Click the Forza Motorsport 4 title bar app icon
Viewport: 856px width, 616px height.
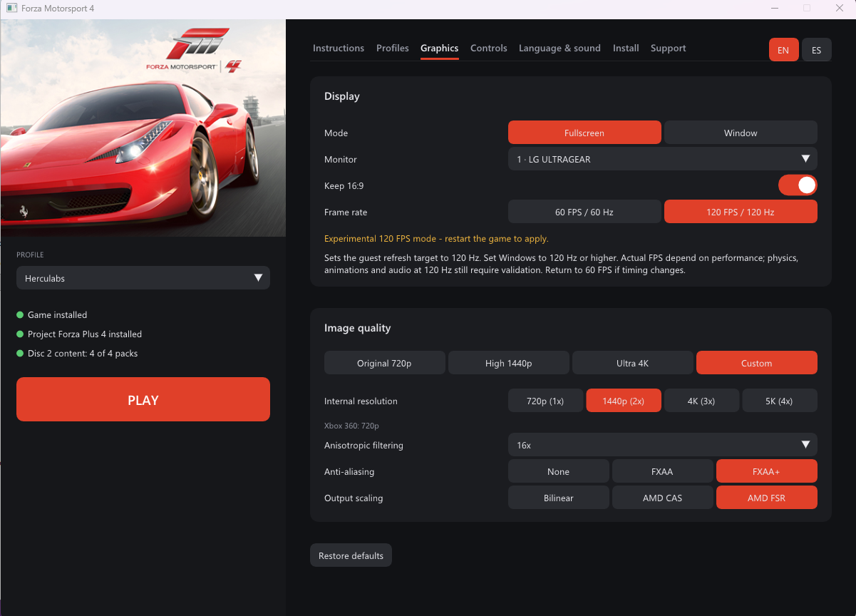point(11,9)
